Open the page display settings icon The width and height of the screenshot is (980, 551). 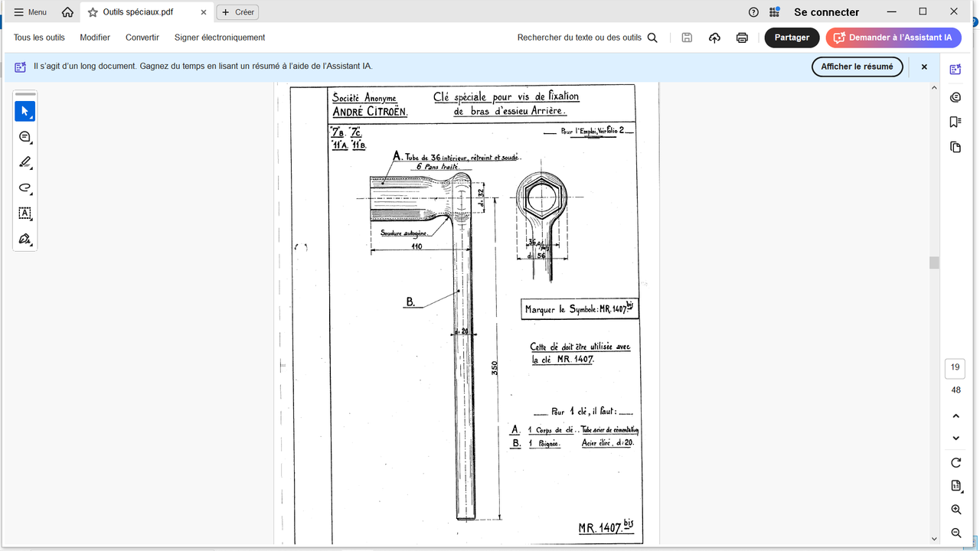pyautogui.click(x=955, y=485)
